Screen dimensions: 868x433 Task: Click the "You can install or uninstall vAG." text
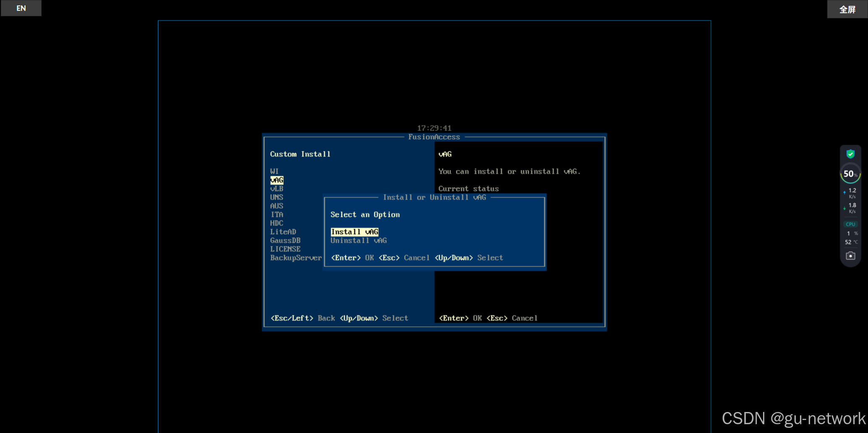point(509,171)
